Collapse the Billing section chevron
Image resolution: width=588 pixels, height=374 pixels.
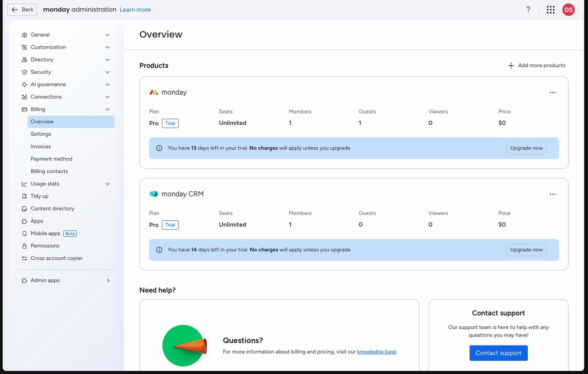(108, 109)
